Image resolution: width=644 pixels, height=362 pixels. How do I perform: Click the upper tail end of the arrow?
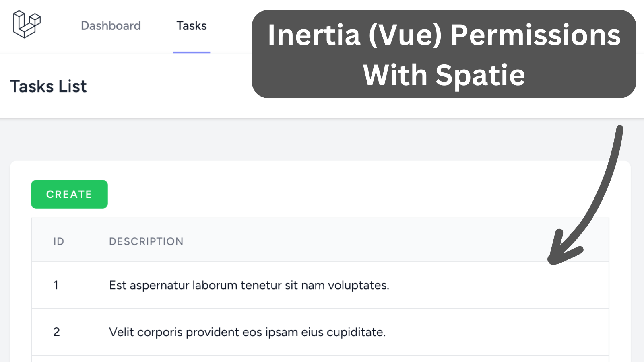pos(620,130)
